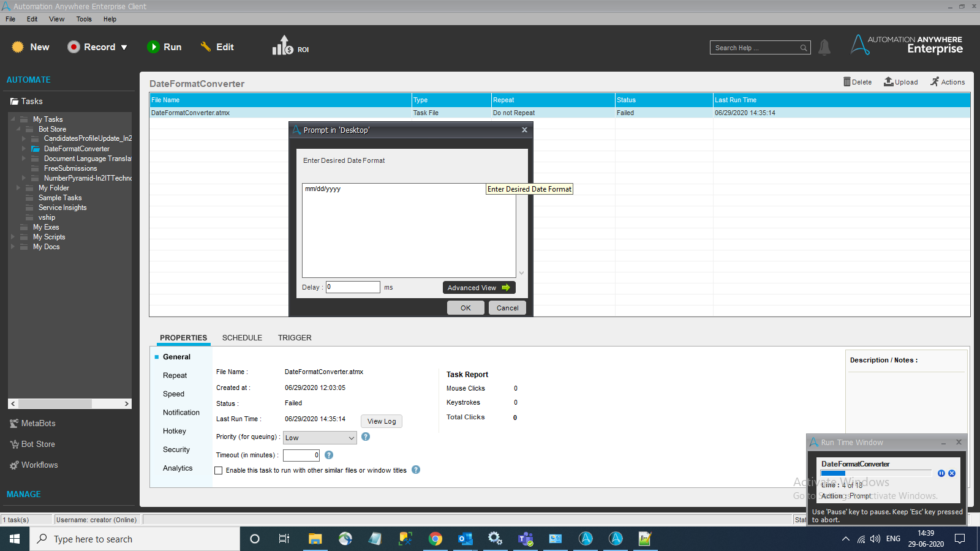Open the Tools menu
The height and width of the screenshot is (551, 980).
(x=84, y=19)
